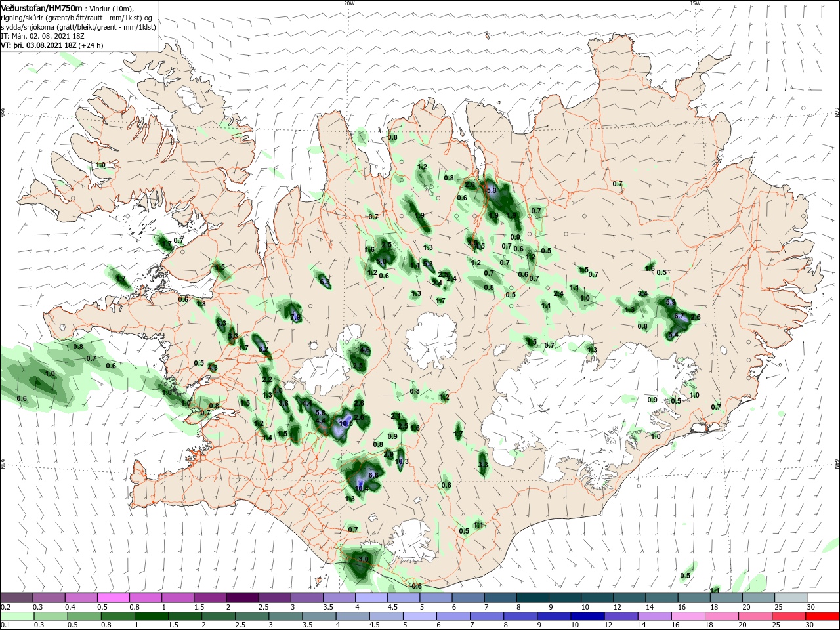Select the dark teal 8 swatch in upper legend row

point(532,598)
